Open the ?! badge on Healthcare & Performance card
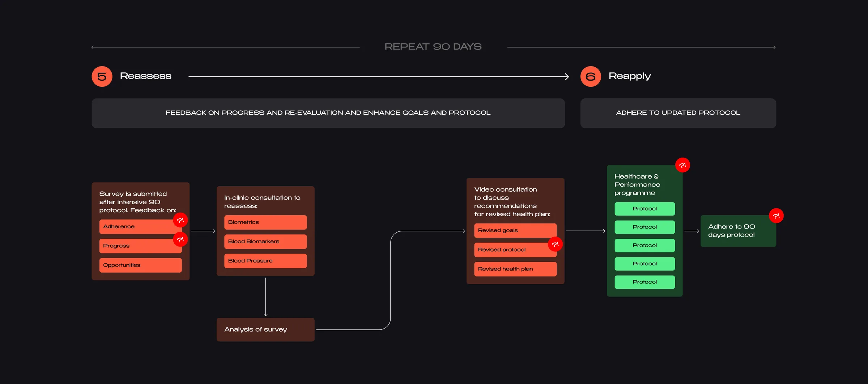This screenshot has width=868, height=384. [x=682, y=165]
